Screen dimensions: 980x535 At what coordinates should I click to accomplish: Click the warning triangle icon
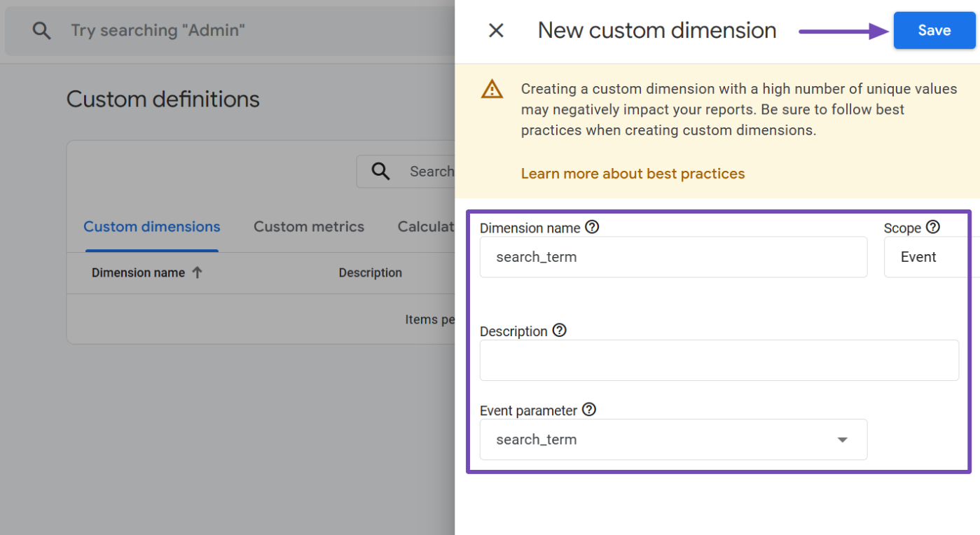click(492, 89)
